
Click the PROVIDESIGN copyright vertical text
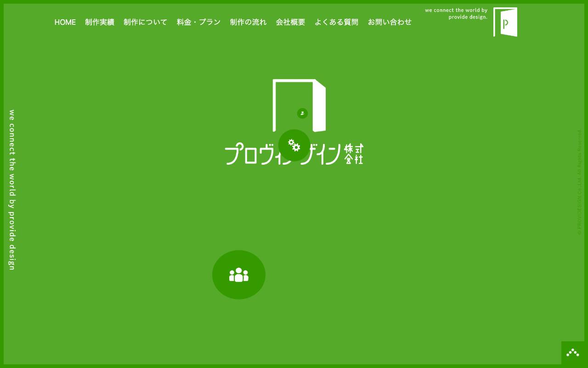[579, 182]
